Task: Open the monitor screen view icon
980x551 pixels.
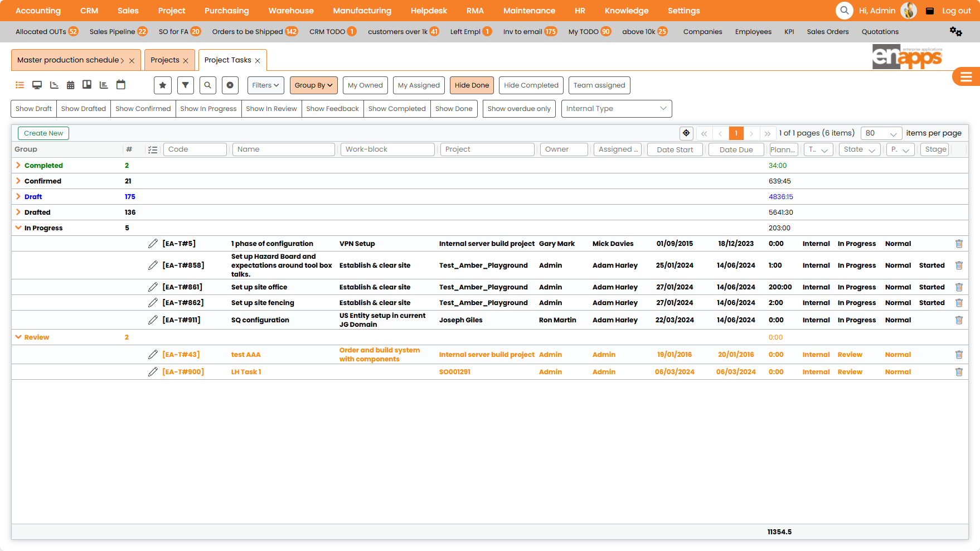Action: (x=37, y=85)
